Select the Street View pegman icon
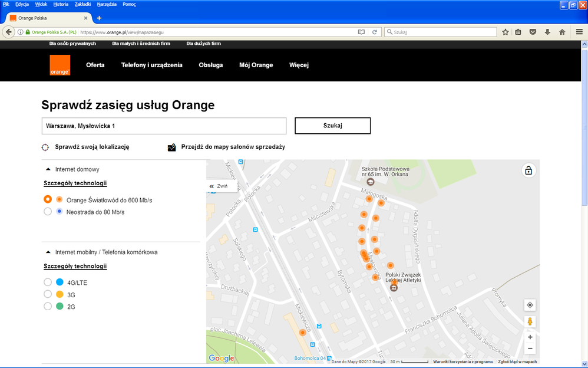The width and height of the screenshot is (588, 368). coord(530,321)
